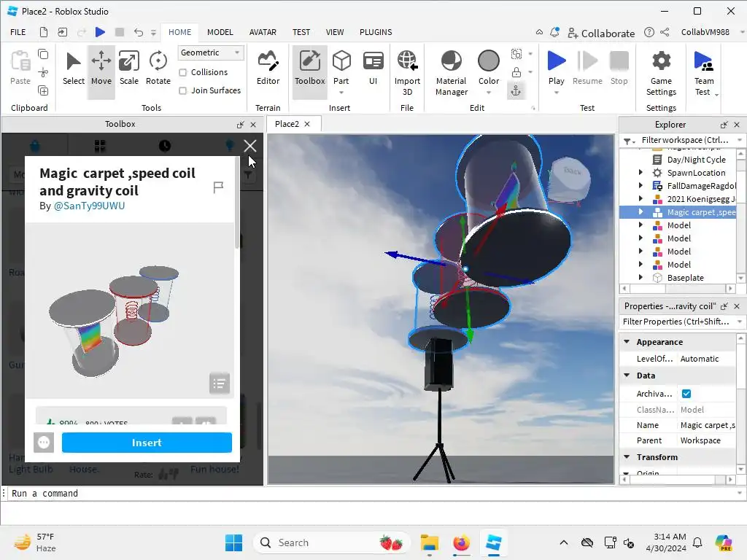Screen dimensions: 747x560
Task: Start Team Test
Action: (x=704, y=72)
